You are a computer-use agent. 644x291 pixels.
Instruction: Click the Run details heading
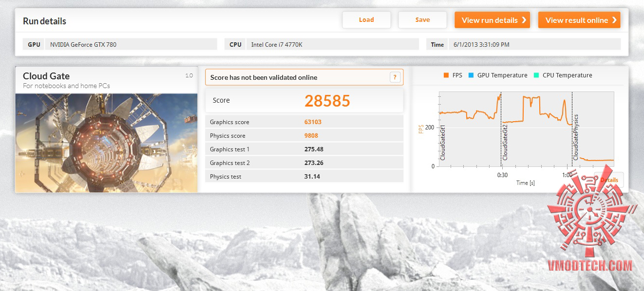[x=44, y=21]
